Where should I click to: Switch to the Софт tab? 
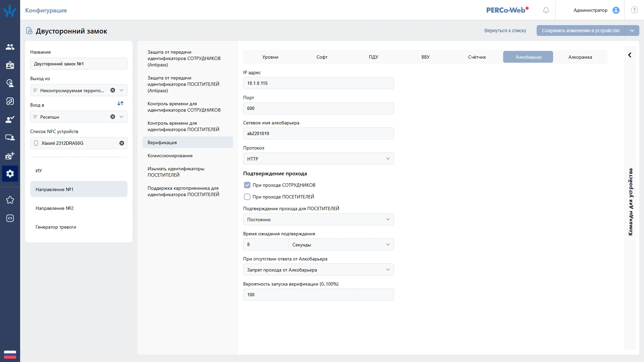[322, 57]
